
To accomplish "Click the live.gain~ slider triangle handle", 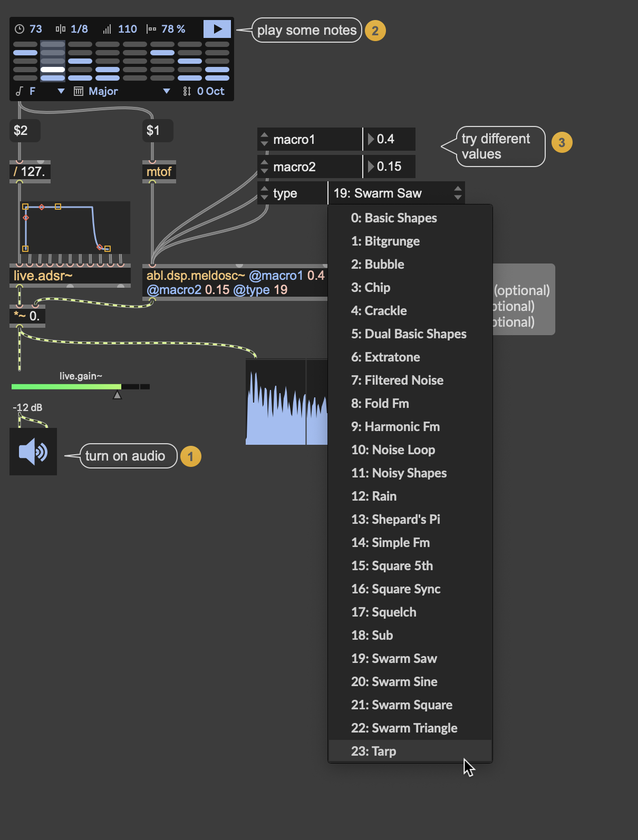I will [118, 395].
